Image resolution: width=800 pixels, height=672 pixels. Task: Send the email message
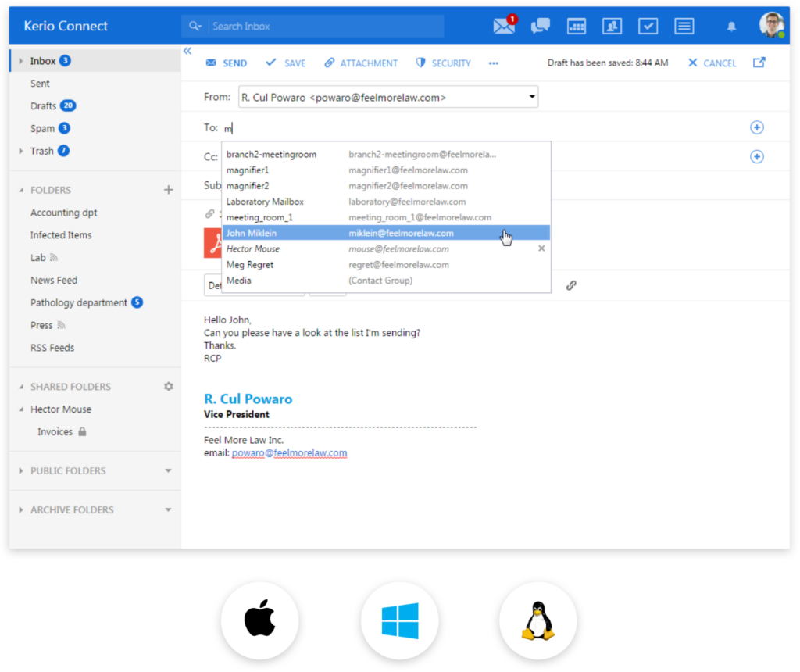pos(226,63)
